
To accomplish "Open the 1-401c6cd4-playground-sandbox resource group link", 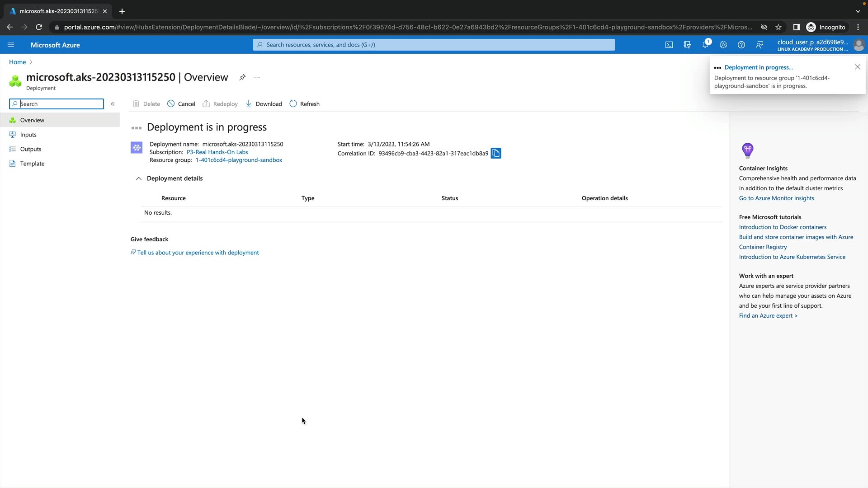I will pos(239,160).
